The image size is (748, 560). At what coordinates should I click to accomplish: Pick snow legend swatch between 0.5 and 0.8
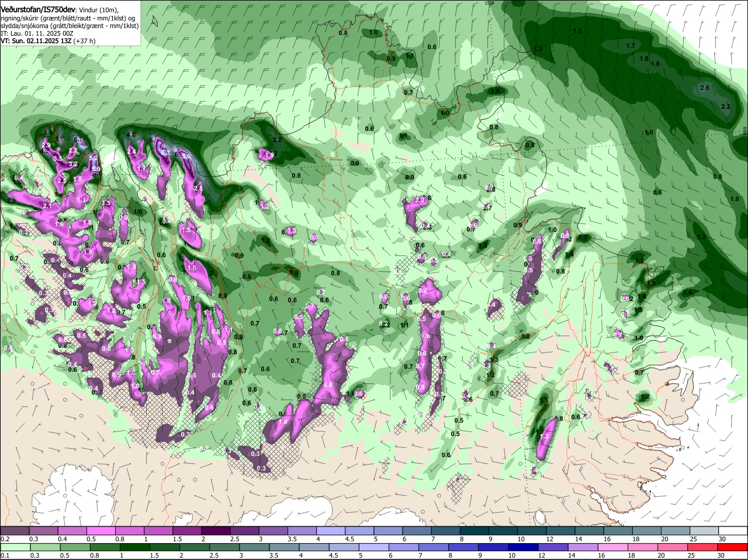pyautogui.click(x=101, y=530)
